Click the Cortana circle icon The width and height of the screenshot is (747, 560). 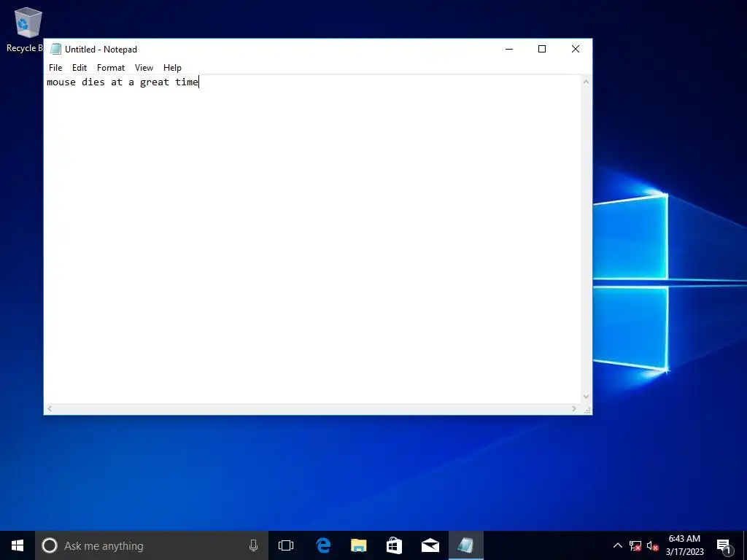coord(50,545)
